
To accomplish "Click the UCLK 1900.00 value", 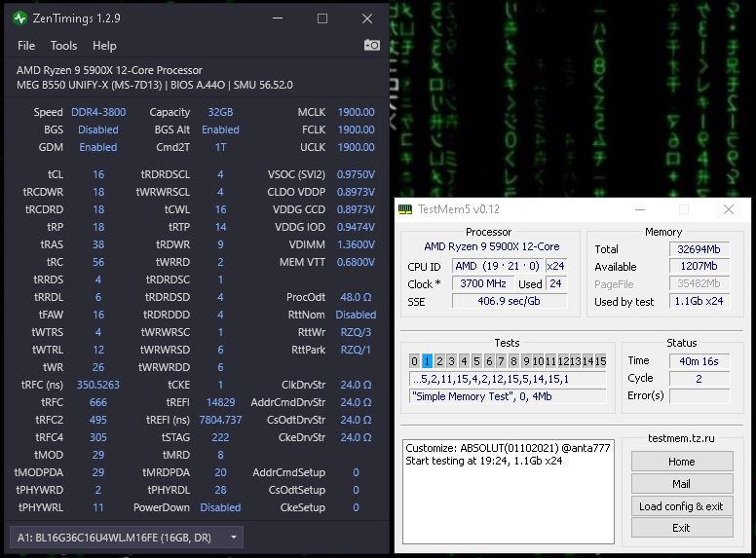I will 356,147.
